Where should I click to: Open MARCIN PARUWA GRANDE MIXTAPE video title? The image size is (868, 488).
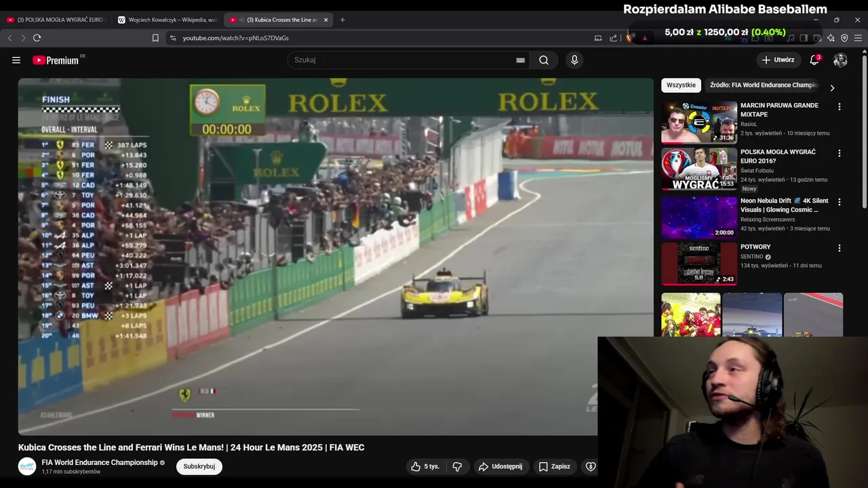[779, 110]
